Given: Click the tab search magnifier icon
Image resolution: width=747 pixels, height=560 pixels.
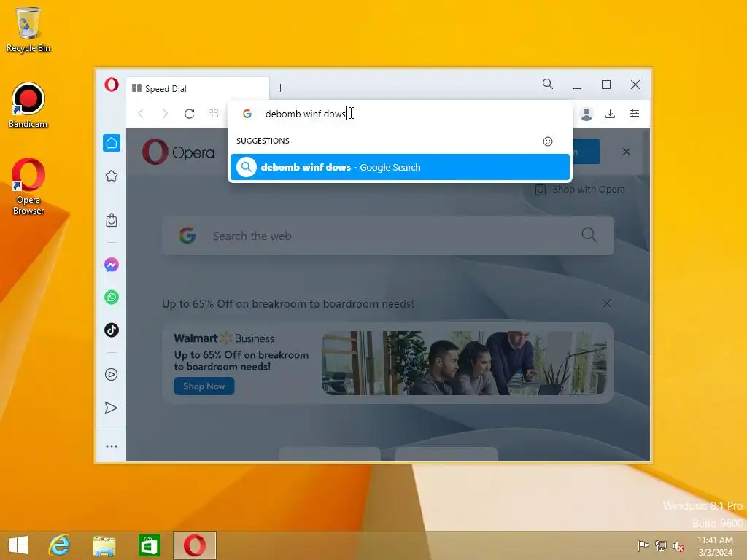Looking at the screenshot, I should pos(548,85).
